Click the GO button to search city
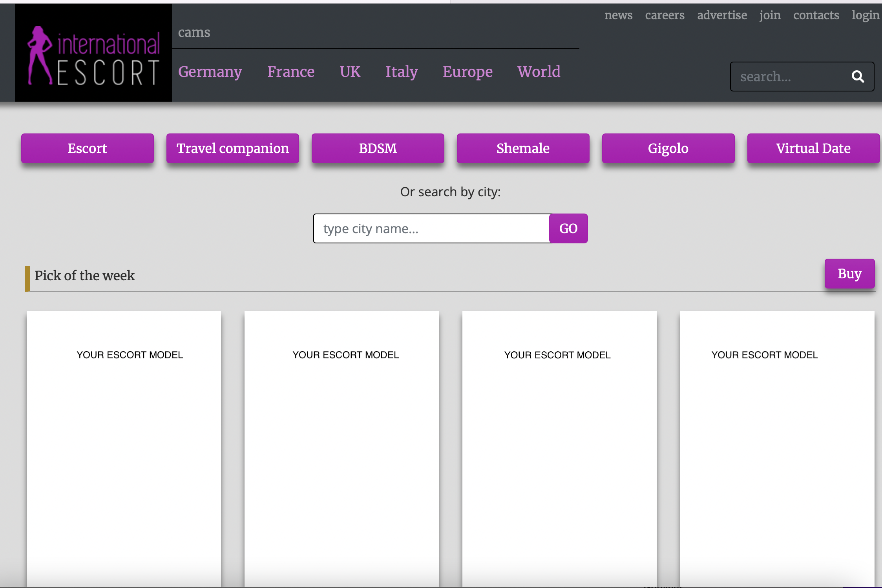 (x=568, y=228)
